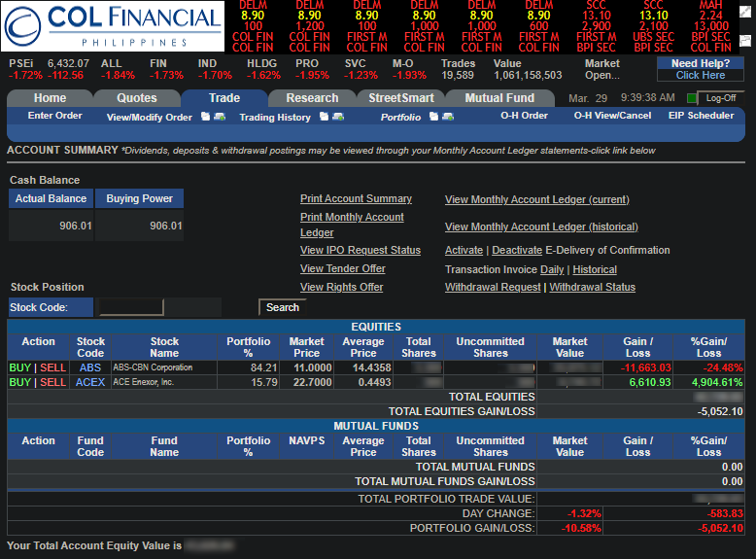The width and height of the screenshot is (756, 559).
Task: Open View IPO Request Status link
Action: 361,250
